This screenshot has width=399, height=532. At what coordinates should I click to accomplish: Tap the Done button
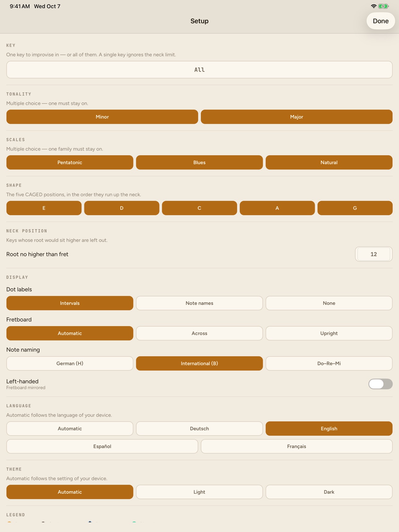coord(380,21)
